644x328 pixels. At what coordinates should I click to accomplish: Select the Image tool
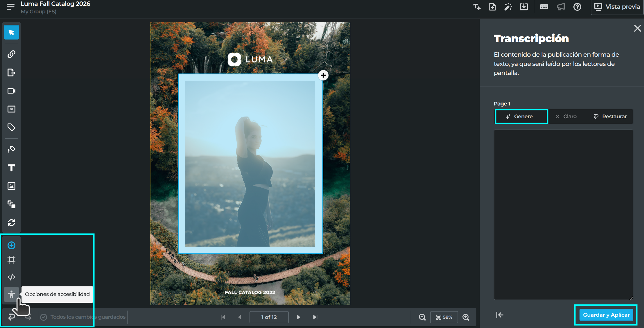(x=11, y=186)
